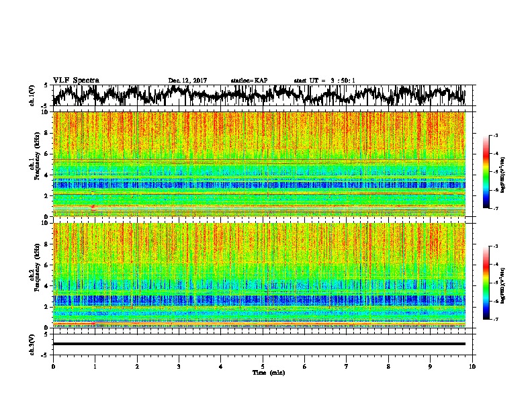The height and width of the screenshot is (411, 532).
Task: Click the flat black ch.3 signal line
Action: (259, 344)
